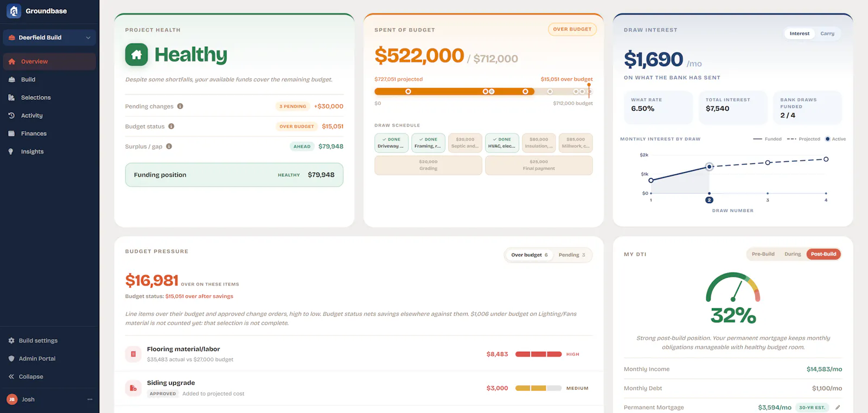Select the Post-Build DTI tab
Viewport: 868px width, 413px height.
[824, 254]
